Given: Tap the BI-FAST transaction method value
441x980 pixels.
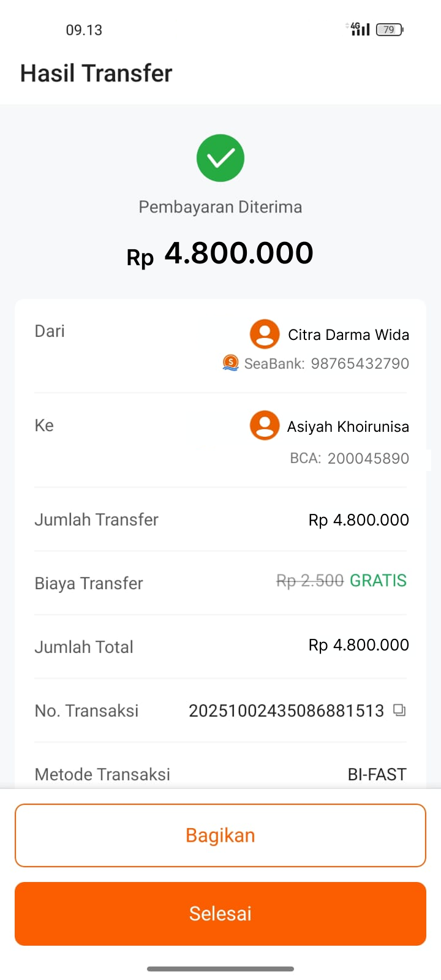Looking at the screenshot, I should pyautogui.click(x=377, y=774).
